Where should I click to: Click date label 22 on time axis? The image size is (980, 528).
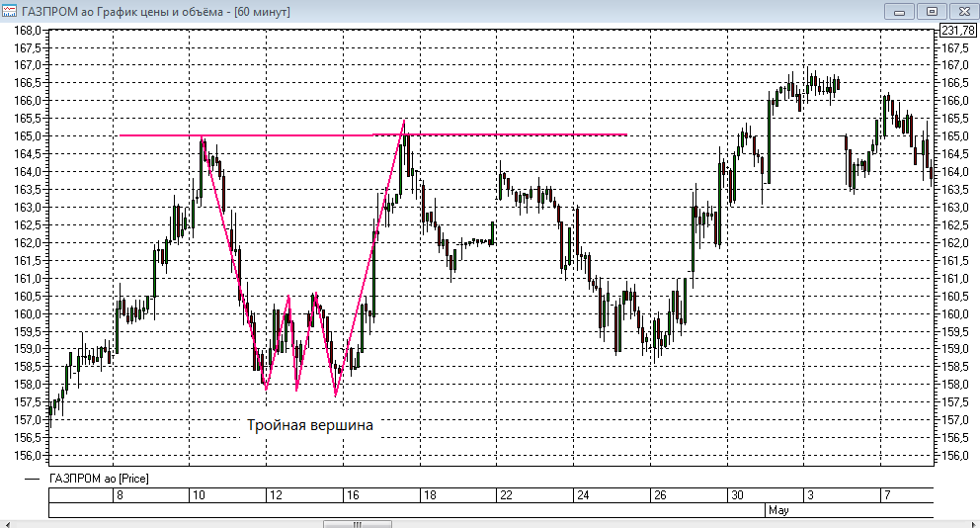[x=506, y=494]
